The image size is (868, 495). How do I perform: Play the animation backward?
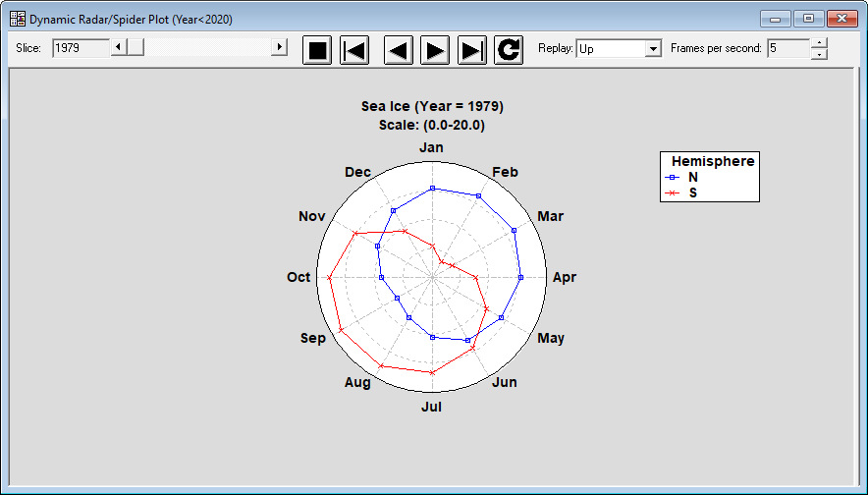click(x=398, y=49)
